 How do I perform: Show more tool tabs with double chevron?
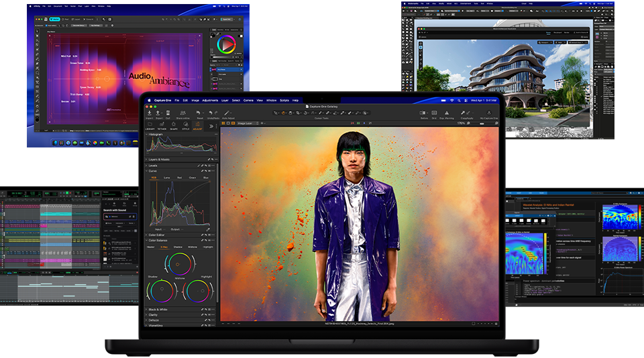211,126
